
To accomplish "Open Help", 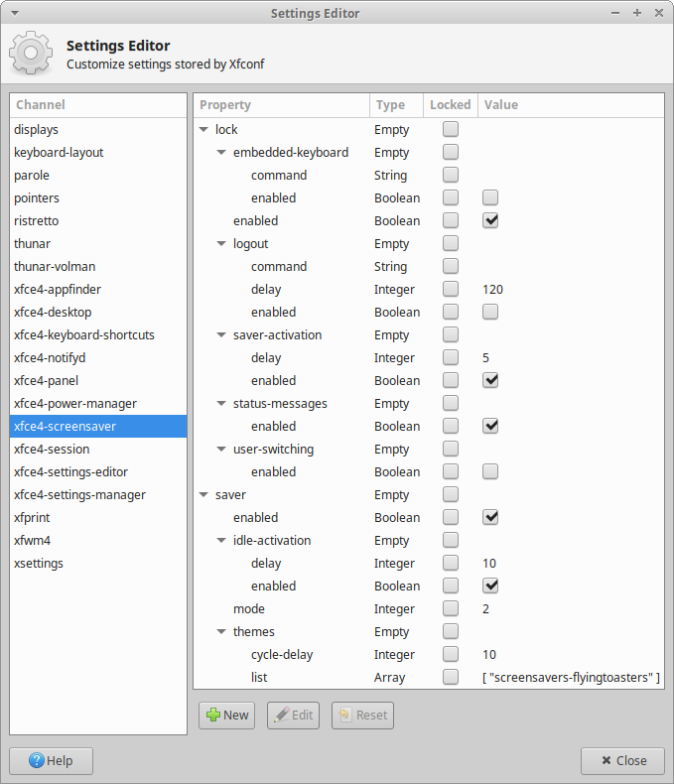I will (x=51, y=760).
